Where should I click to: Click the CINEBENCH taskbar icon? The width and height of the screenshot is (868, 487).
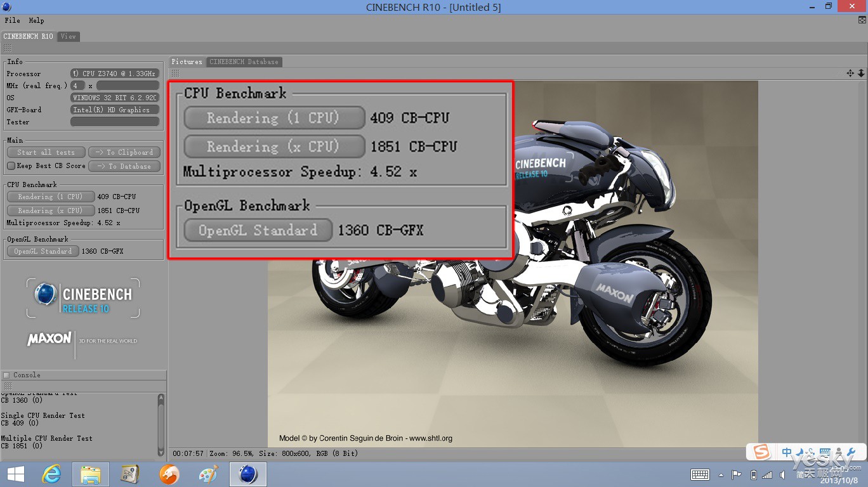tap(248, 474)
